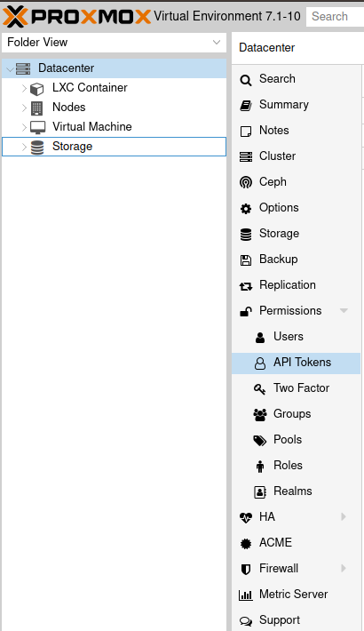Click the ACME certificate icon
The width and height of the screenshot is (364, 631).
click(246, 544)
